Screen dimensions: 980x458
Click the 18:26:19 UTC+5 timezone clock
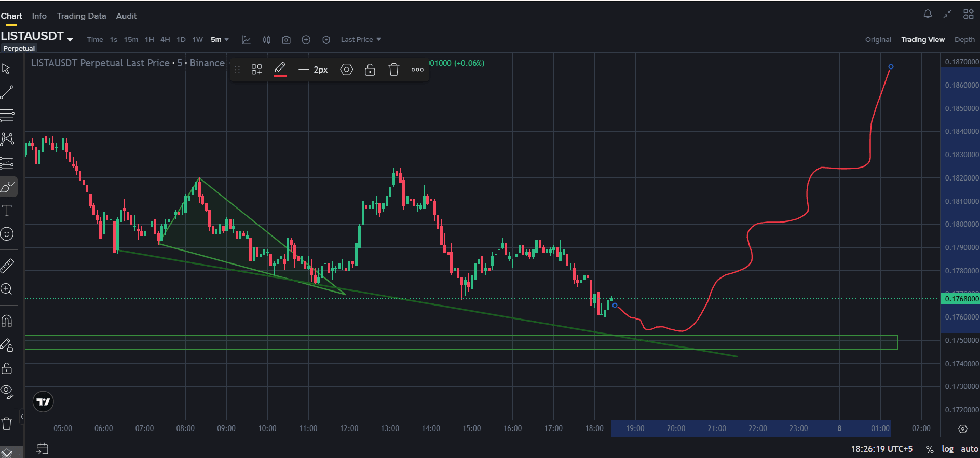[881, 449]
